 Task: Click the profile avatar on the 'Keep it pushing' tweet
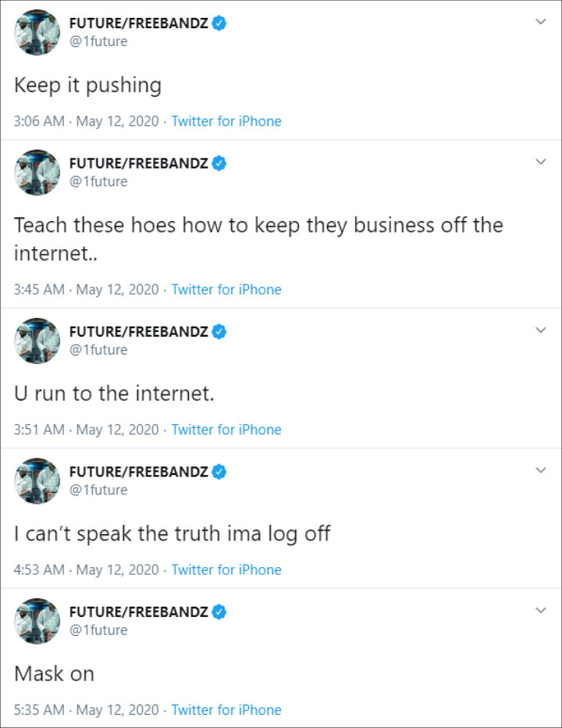37,32
